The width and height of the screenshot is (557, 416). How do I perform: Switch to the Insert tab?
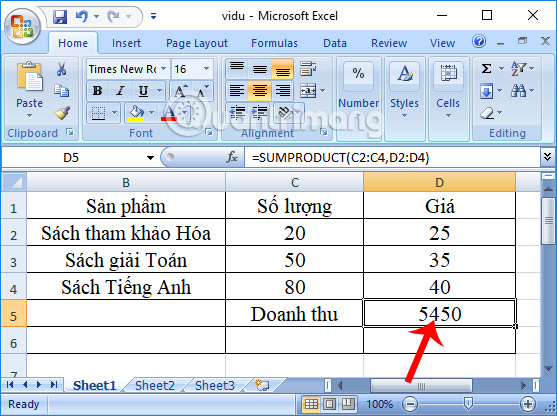[126, 43]
